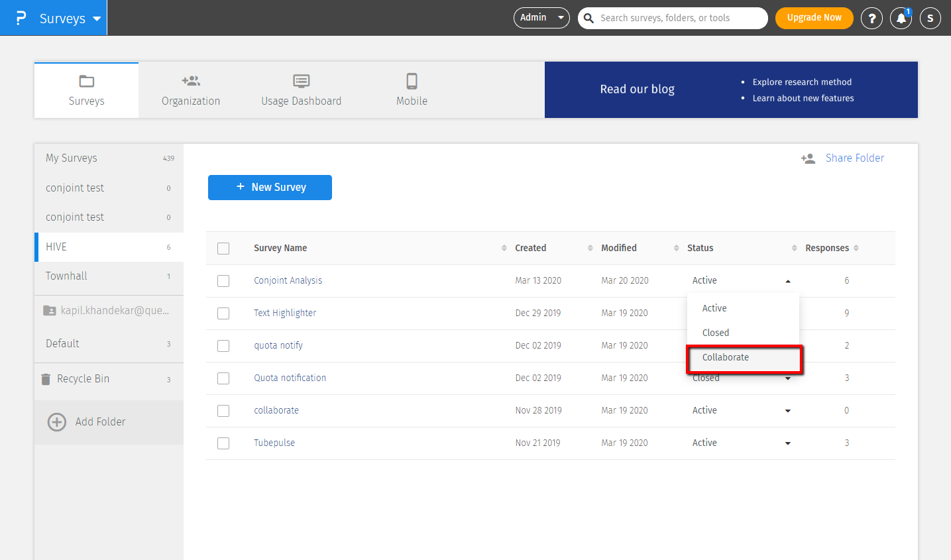Click the help question mark icon
Screen dimensions: 951x560
tap(871, 19)
